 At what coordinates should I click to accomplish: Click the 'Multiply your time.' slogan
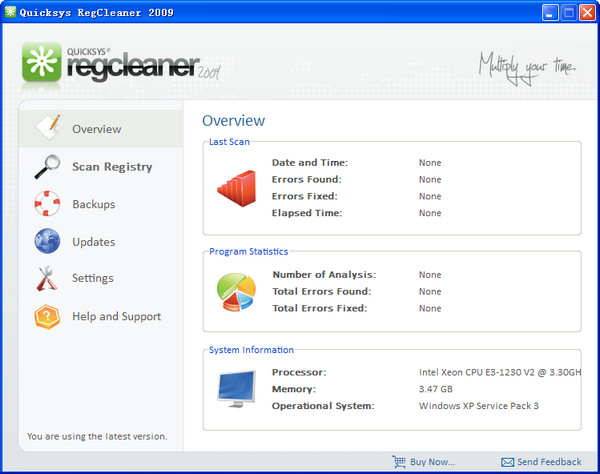click(x=527, y=68)
